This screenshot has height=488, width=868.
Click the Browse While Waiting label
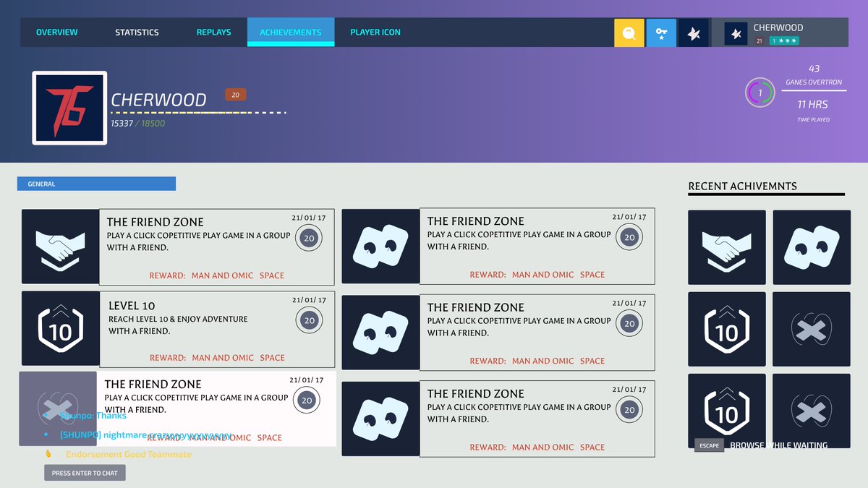pos(778,445)
